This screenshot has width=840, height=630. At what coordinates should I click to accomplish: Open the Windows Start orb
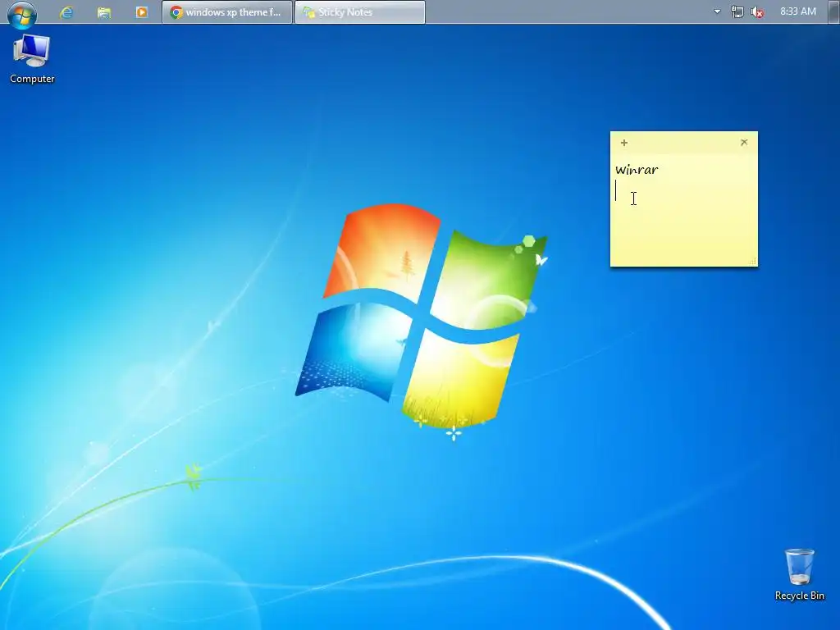[22, 14]
